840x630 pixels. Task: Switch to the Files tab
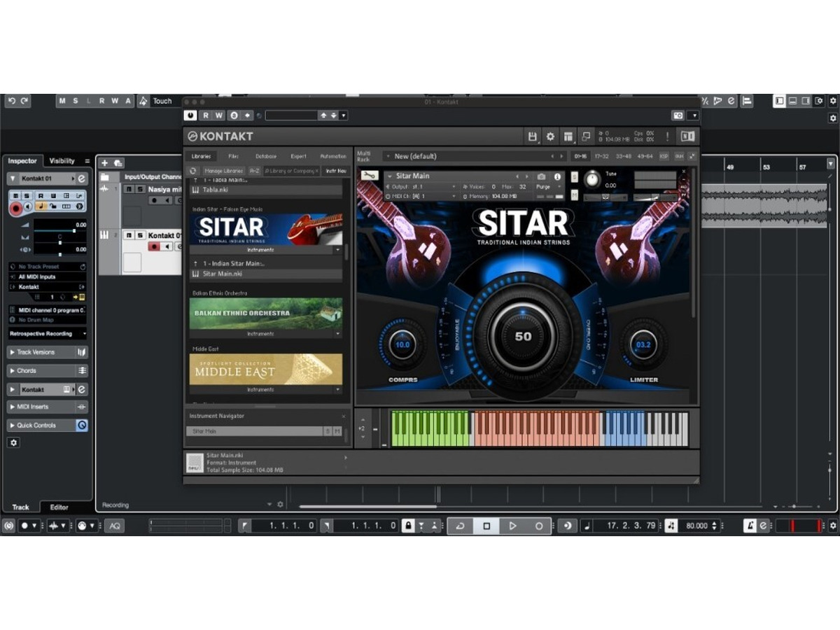[233, 156]
